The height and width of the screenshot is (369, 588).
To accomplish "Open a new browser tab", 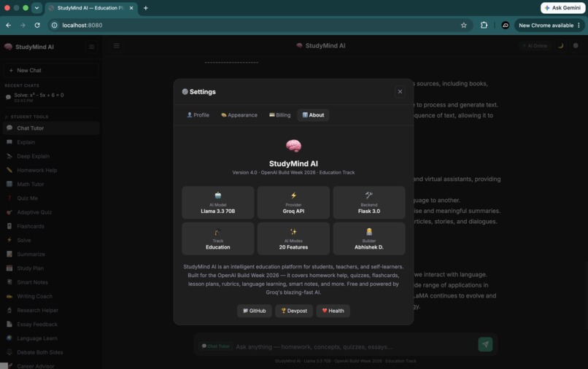I will (x=145, y=8).
